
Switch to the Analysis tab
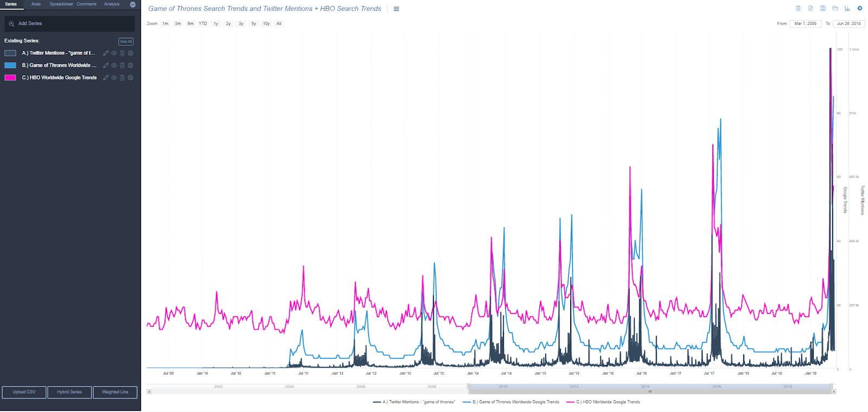(x=112, y=4)
